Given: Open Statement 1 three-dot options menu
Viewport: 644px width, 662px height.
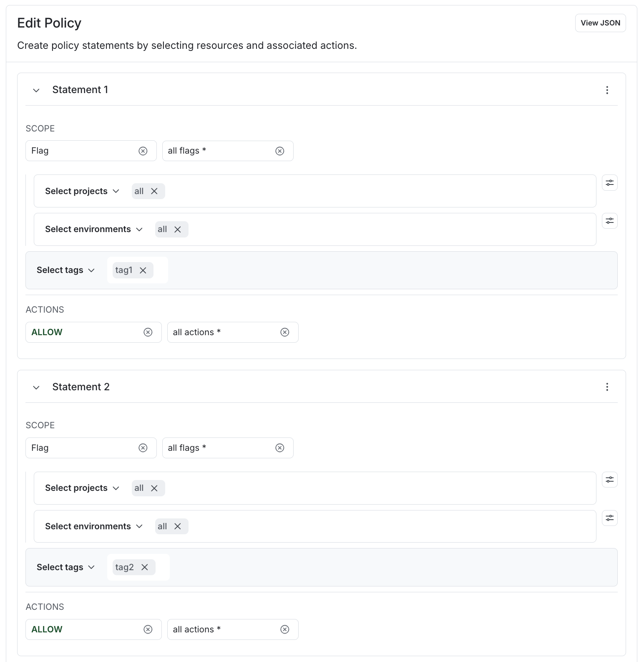Looking at the screenshot, I should pos(607,90).
